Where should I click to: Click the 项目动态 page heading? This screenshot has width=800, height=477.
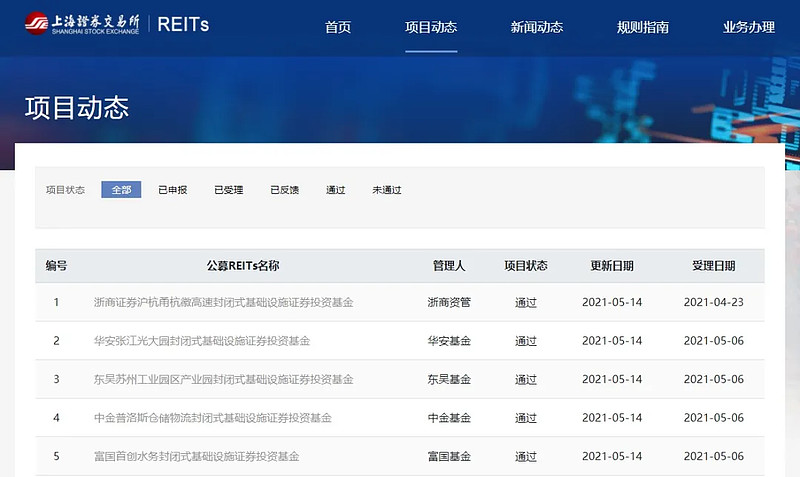coord(77,108)
